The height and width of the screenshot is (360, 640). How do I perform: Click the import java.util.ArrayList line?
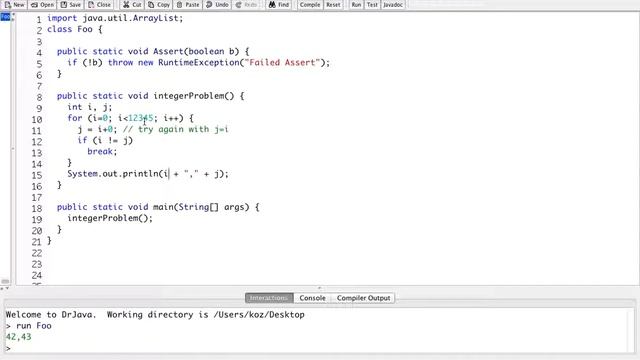coord(115,18)
